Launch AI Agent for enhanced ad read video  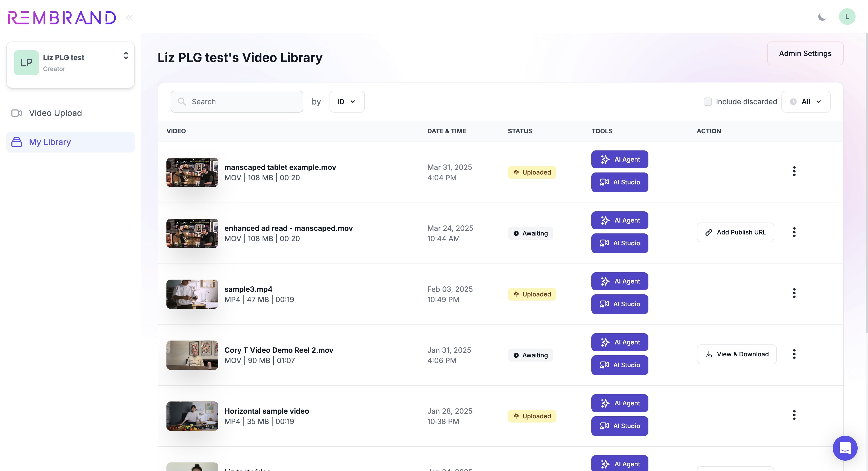tap(620, 220)
